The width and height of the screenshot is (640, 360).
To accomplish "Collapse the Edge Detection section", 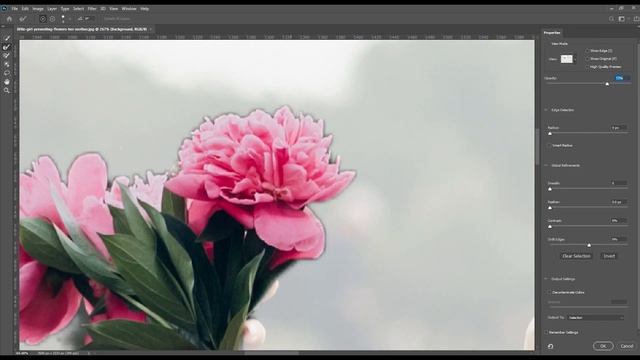I will (546, 110).
